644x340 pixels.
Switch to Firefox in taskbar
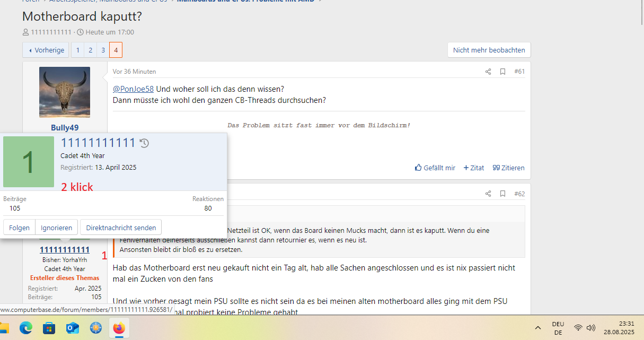(119, 328)
